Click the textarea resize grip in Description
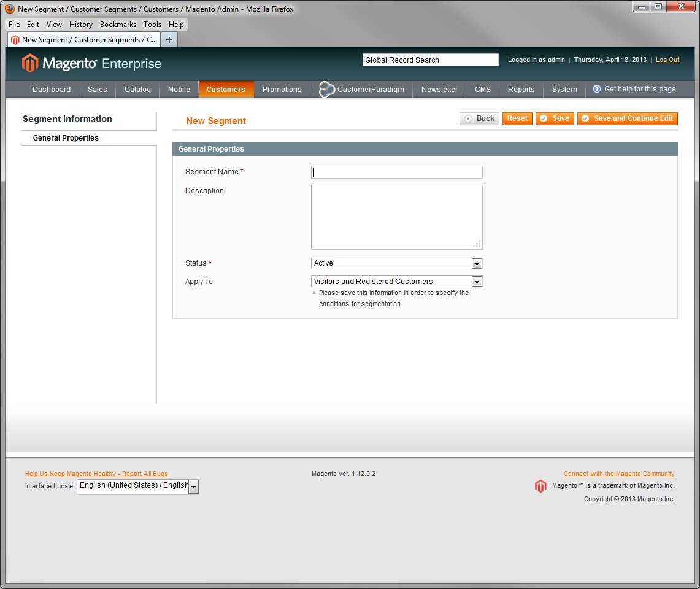 pyautogui.click(x=477, y=244)
